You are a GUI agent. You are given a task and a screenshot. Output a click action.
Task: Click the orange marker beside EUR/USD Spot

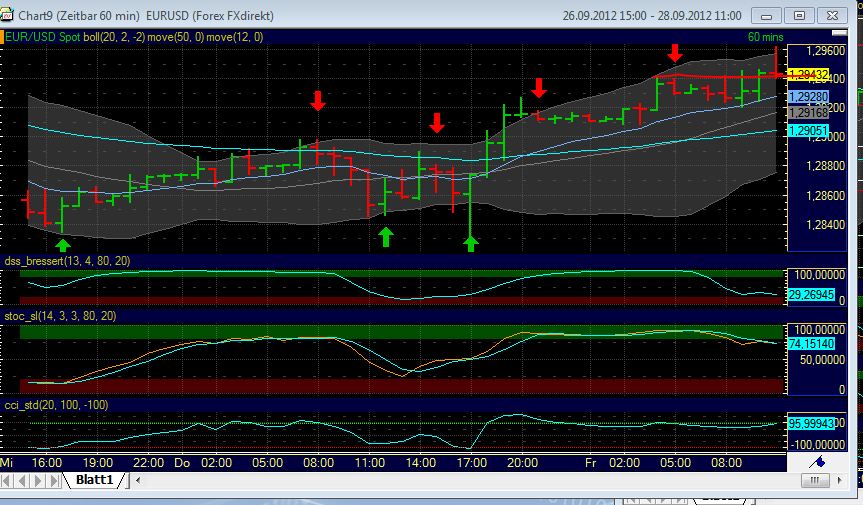(2, 37)
